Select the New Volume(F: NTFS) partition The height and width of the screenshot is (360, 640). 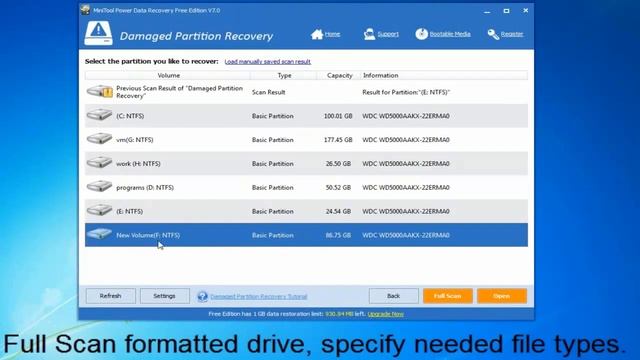click(x=306, y=235)
